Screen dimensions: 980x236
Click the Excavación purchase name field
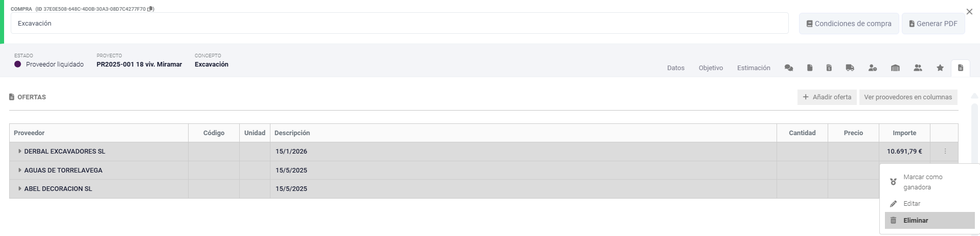point(399,24)
